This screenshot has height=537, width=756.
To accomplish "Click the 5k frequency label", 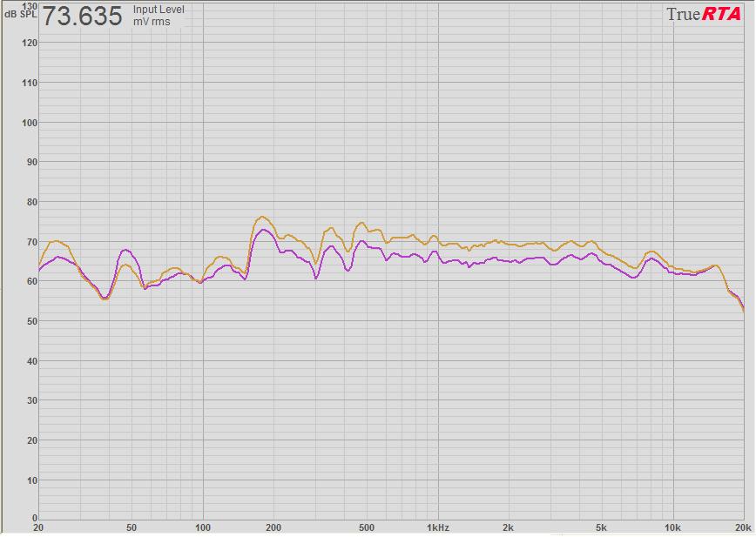I will [x=601, y=527].
